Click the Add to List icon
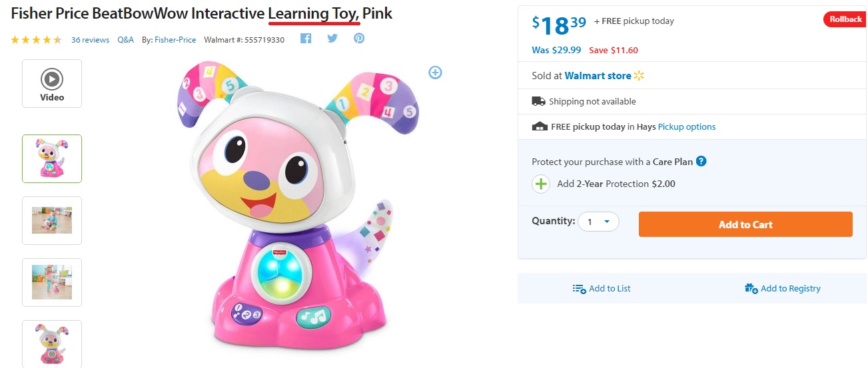Viewport: 868px width, 368px height. pyautogui.click(x=579, y=288)
